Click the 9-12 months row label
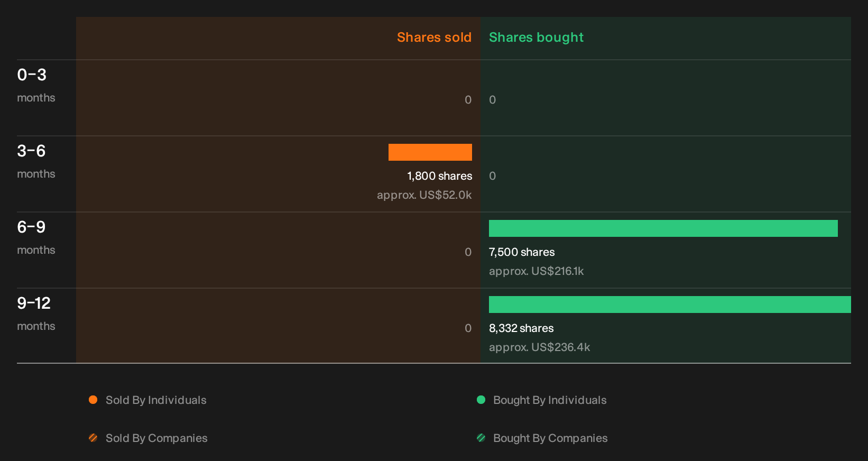The image size is (868, 461). click(36, 314)
